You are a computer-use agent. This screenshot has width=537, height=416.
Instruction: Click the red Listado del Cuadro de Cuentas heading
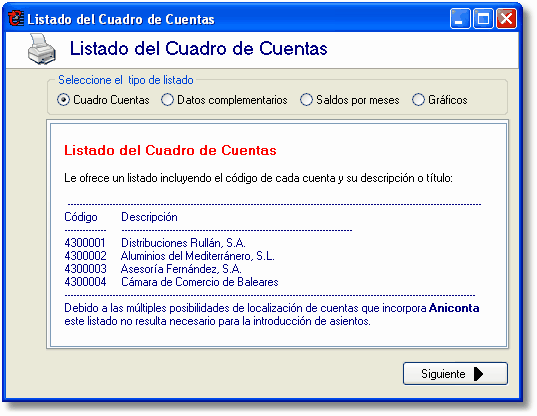(x=170, y=150)
